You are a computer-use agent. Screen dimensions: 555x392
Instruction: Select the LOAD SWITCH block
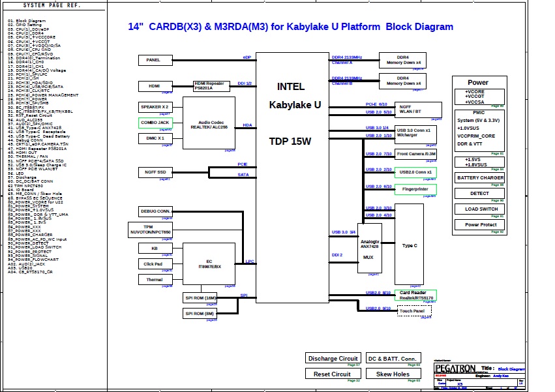click(479, 209)
